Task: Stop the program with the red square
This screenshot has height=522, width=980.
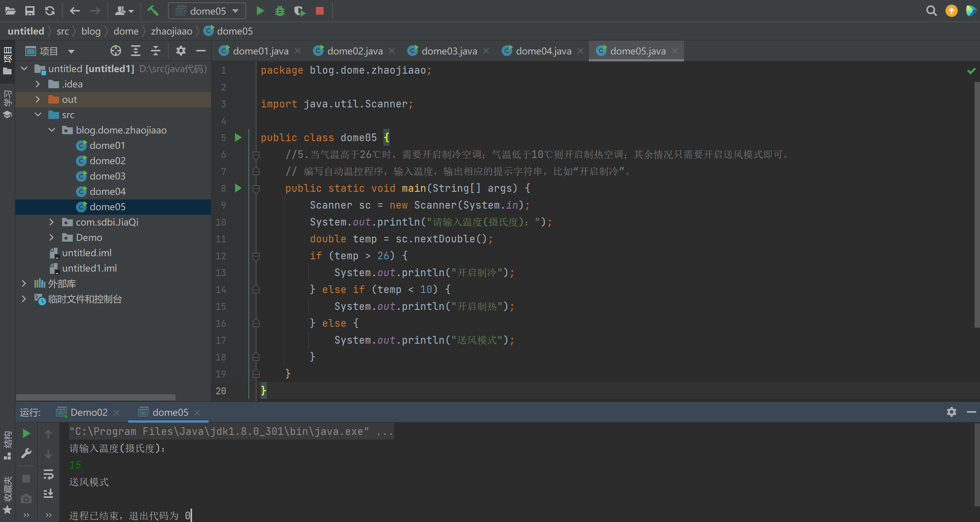Action: click(x=320, y=11)
